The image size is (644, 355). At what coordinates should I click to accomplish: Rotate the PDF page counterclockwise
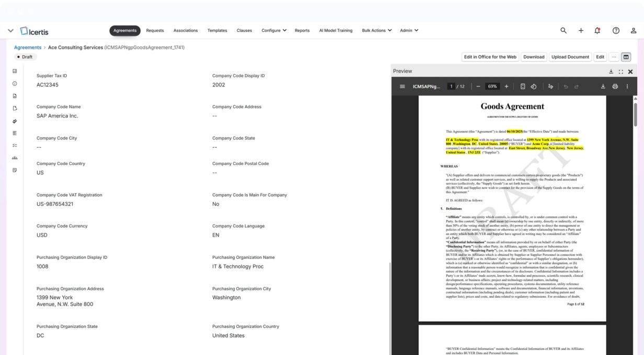(x=534, y=87)
